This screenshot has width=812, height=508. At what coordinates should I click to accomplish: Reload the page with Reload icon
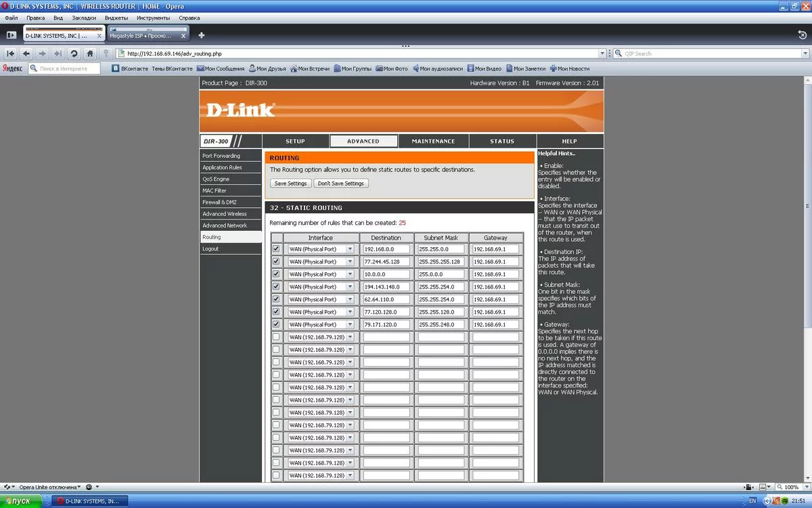[74, 54]
